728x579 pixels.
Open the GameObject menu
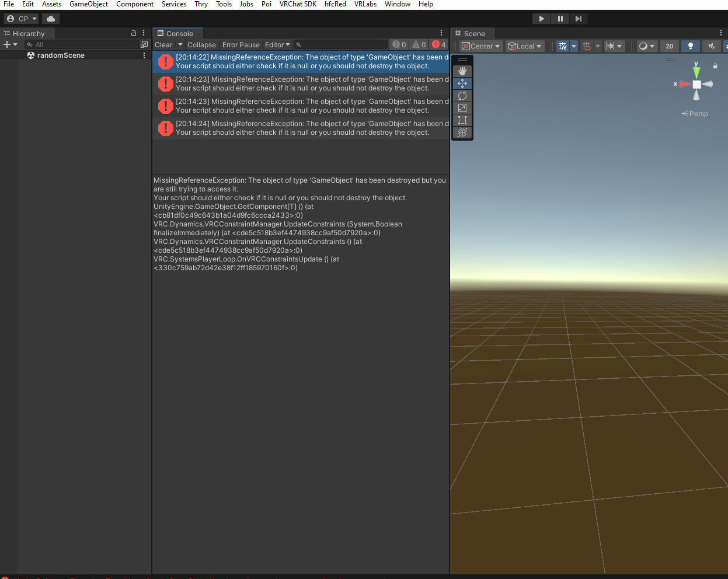89,4
